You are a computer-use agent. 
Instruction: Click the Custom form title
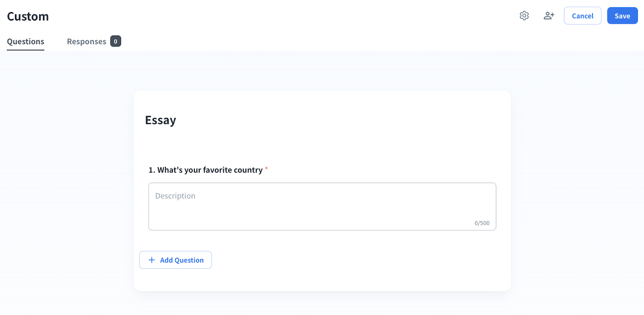point(28,16)
